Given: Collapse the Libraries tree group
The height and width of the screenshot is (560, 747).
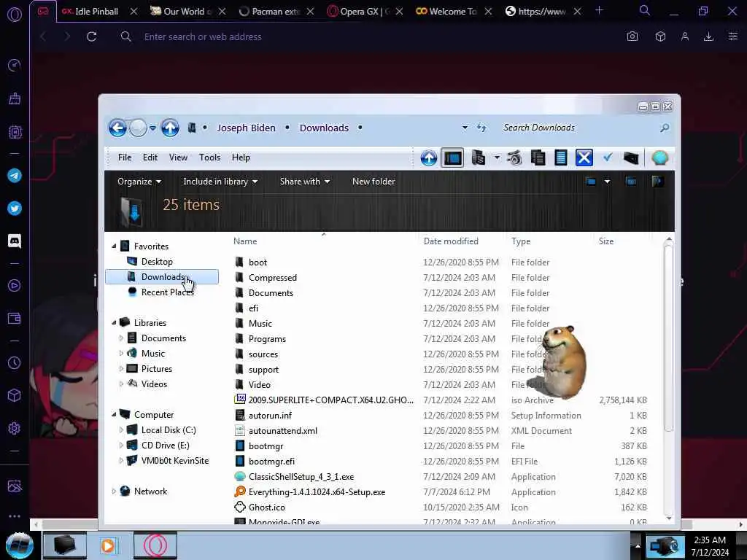Looking at the screenshot, I should pos(114,323).
